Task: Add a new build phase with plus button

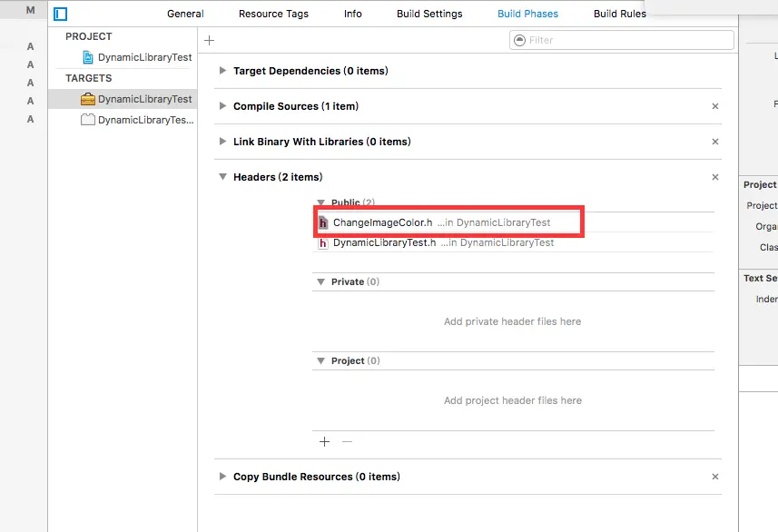Action: [x=210, y=40]
